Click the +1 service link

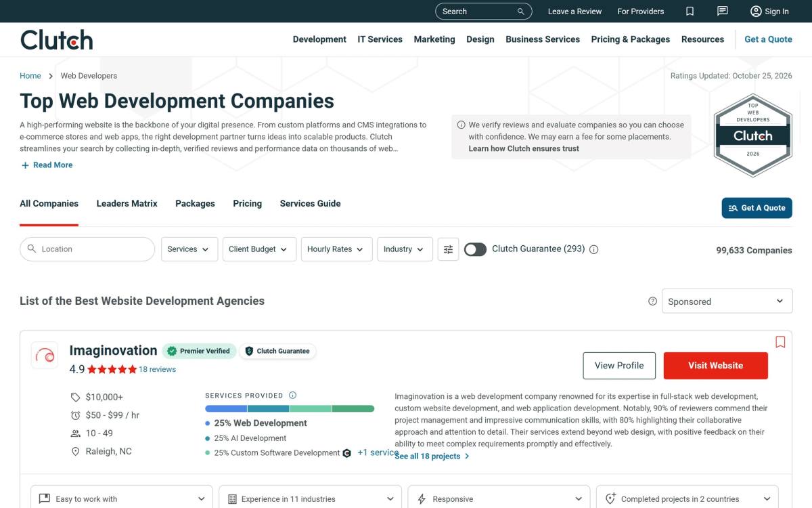pyautogui.click(x=378, y=452)
